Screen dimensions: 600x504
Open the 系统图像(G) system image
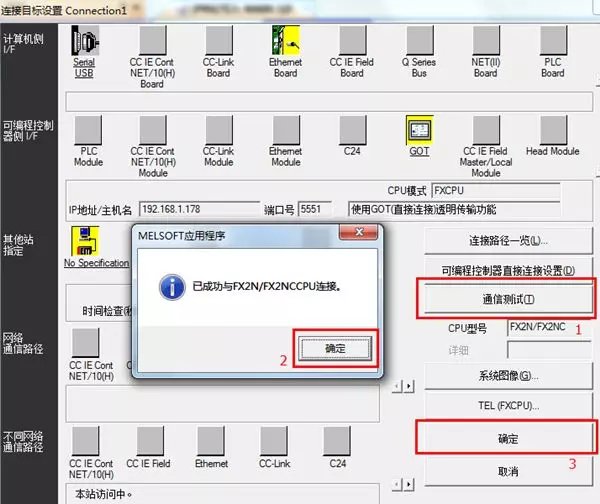pos(508,376)
